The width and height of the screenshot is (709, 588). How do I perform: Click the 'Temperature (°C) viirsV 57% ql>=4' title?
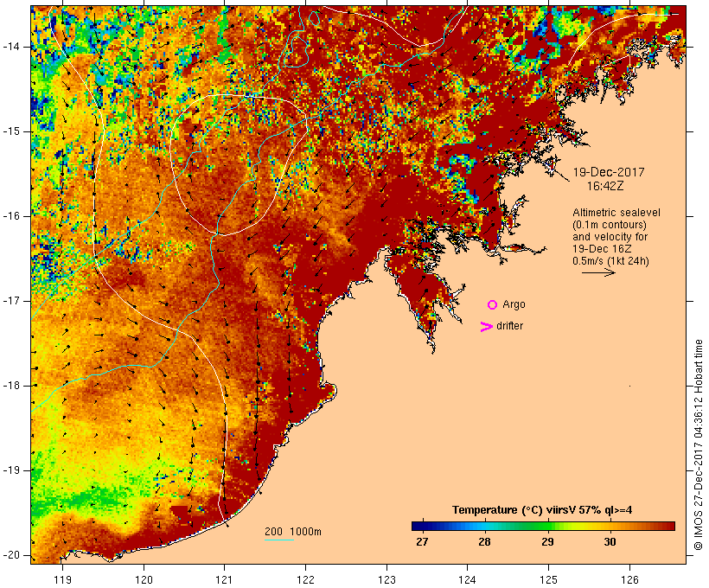542,510
